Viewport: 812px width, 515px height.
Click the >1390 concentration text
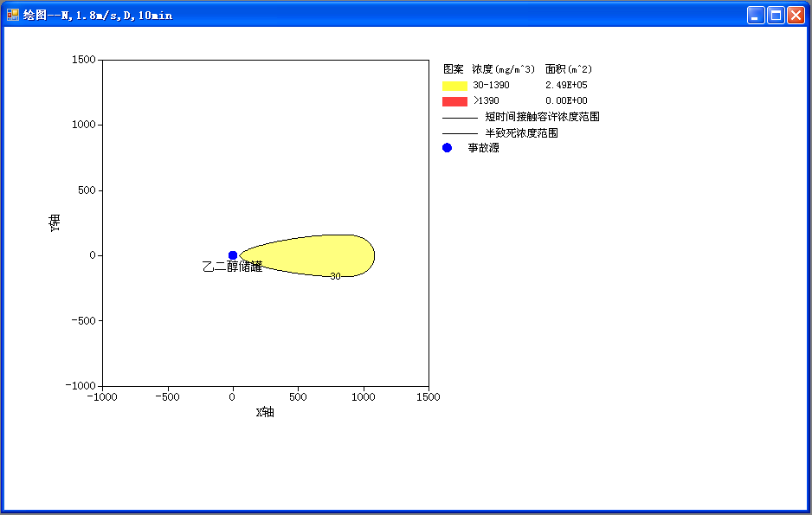487,100
